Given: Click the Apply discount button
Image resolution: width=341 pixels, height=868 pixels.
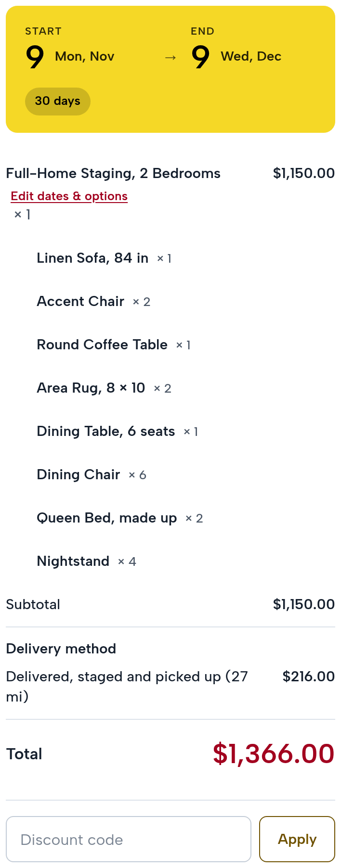Looking at the screenshot, I should point(297,839).
